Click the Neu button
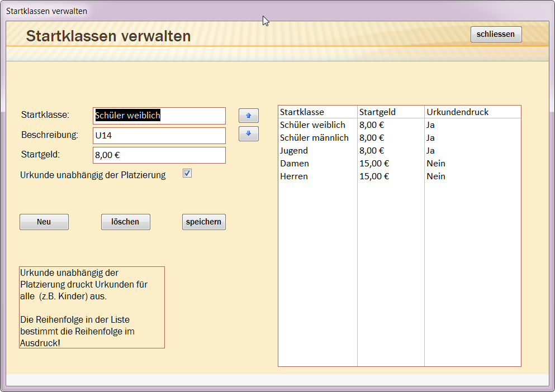Viewport: 555px width, 392px height. (44, 222)
